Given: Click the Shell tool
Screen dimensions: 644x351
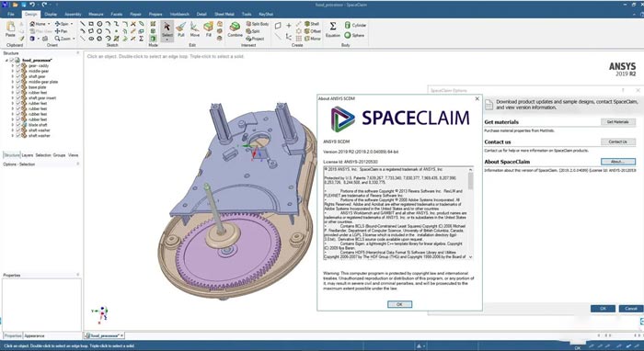Looking at the screenshot, I should click(x=312, y=24).
